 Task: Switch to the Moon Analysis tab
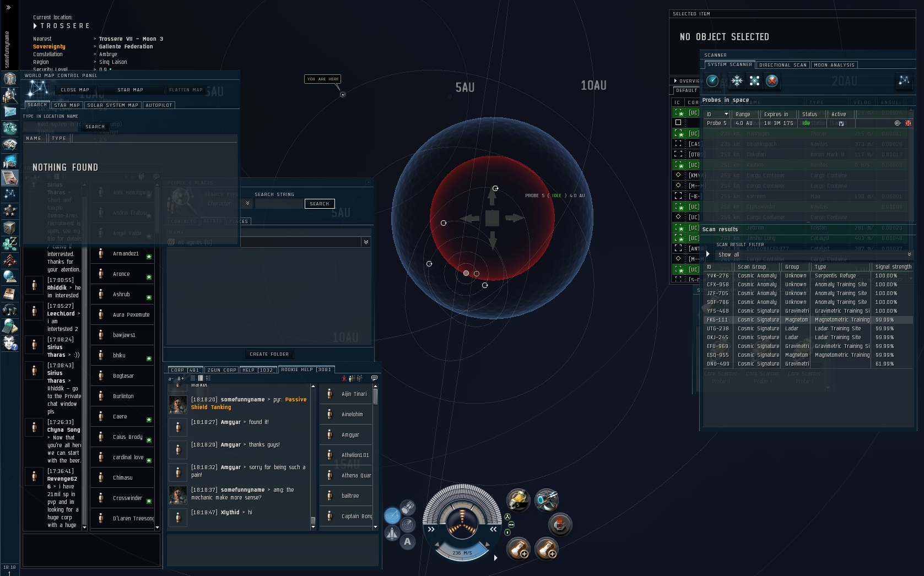point(834,65)
